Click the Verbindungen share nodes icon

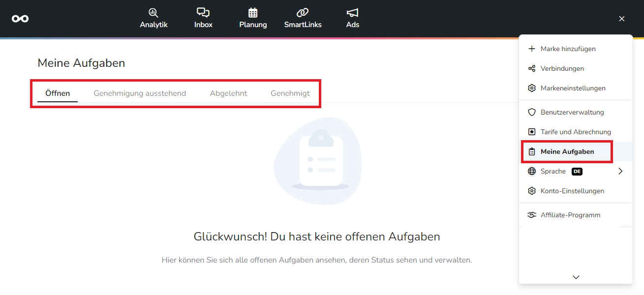[x=531, y=68]
